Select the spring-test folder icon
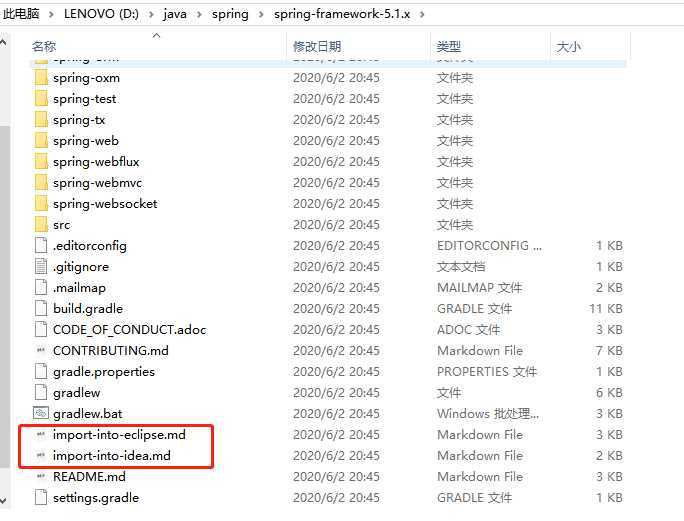This screenshot has height=521, width=684. (41, 99)
